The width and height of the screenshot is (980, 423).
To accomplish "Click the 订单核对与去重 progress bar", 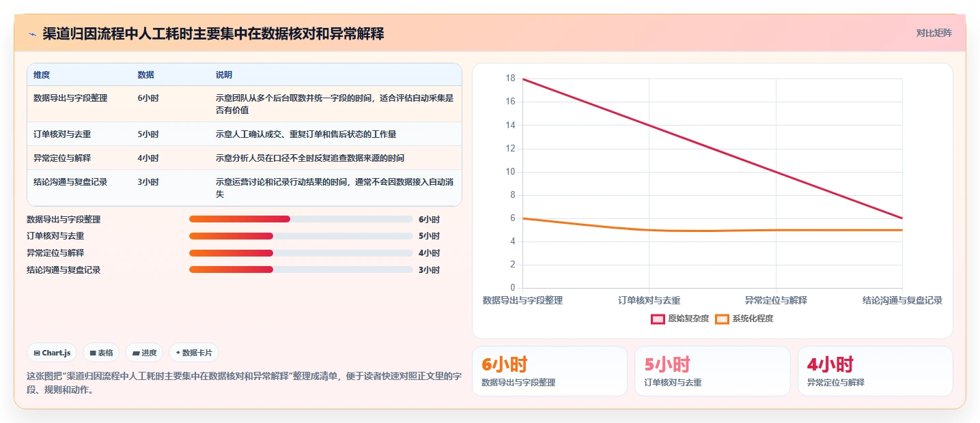I will pos(301,236).
